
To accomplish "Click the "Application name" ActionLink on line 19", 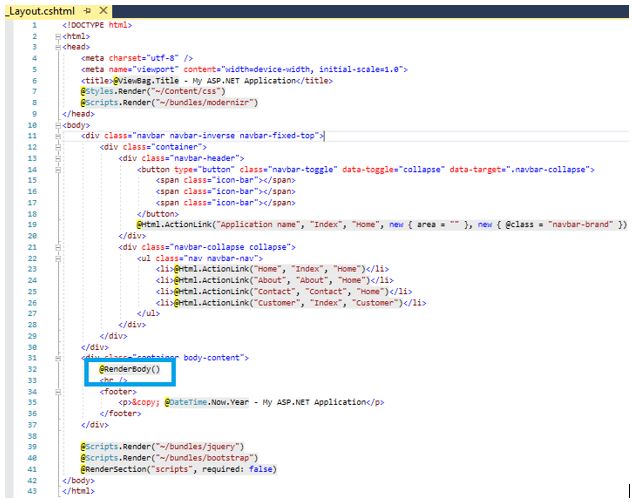I will pyautogui.click(x=381, y=225).
